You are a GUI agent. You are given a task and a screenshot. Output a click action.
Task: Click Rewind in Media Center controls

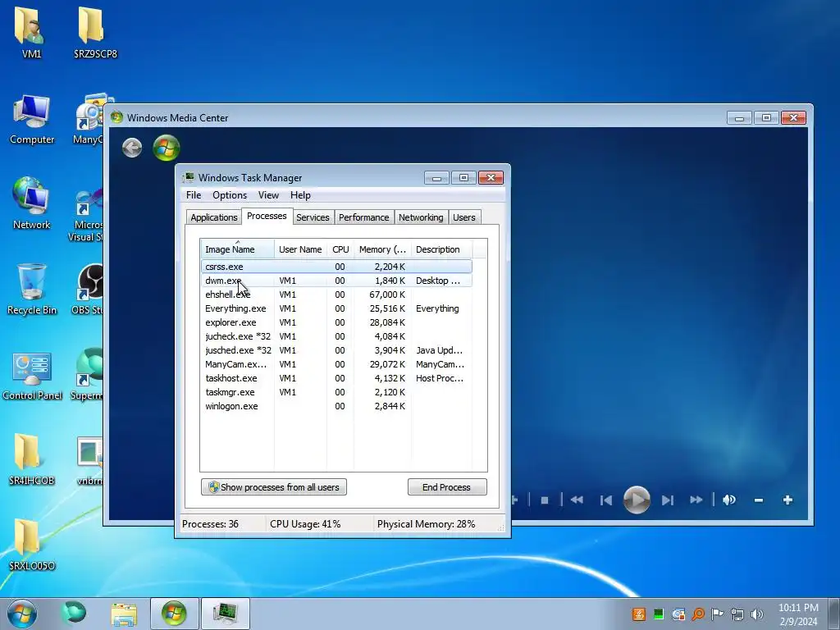click(577, 500)
